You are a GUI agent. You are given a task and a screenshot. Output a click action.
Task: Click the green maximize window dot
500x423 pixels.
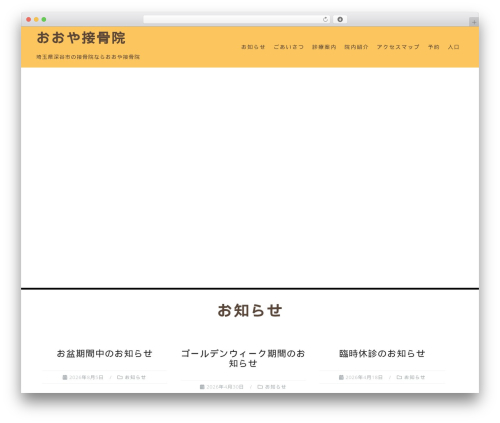coord(44,20)
